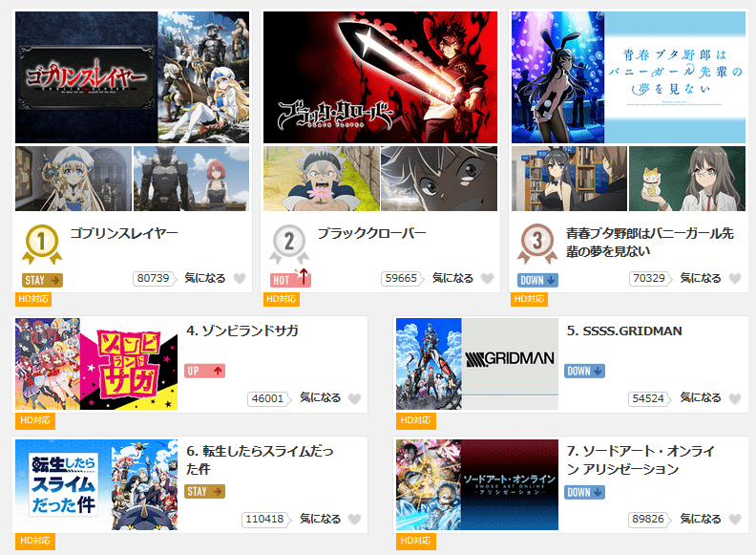Click 気になる label on ブラッククローバー card
Viewport: 756px width, 555px height.
tap(452, 279)
